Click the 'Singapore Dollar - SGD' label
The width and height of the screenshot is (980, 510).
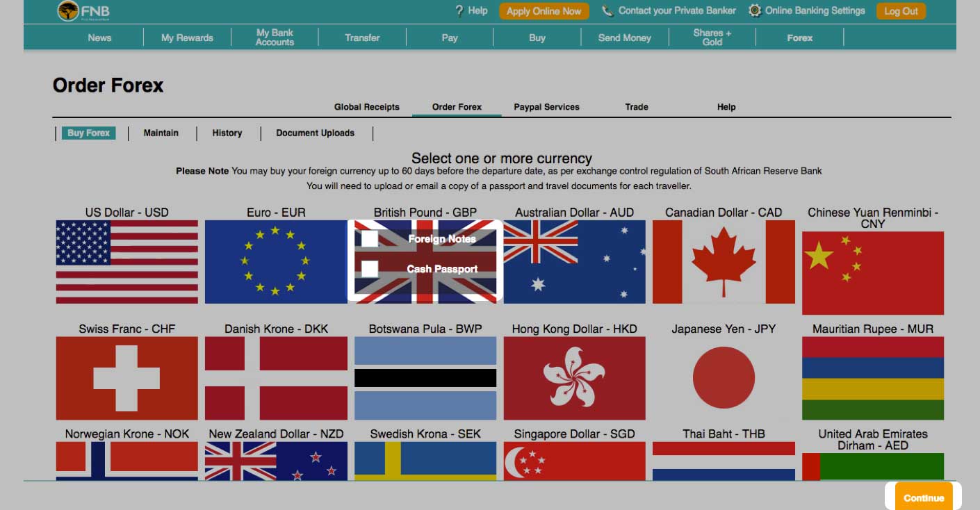coord(574,434)
